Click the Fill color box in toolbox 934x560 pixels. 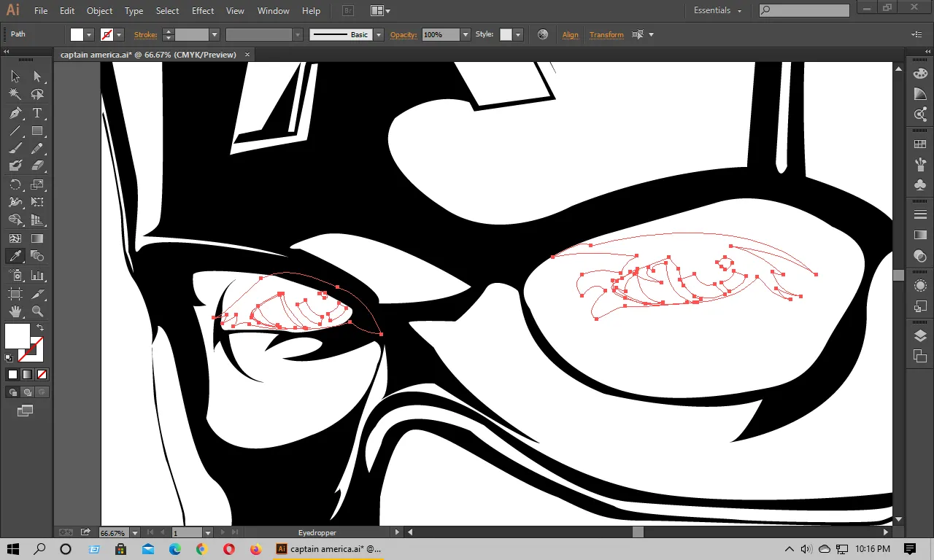point(18,336)
